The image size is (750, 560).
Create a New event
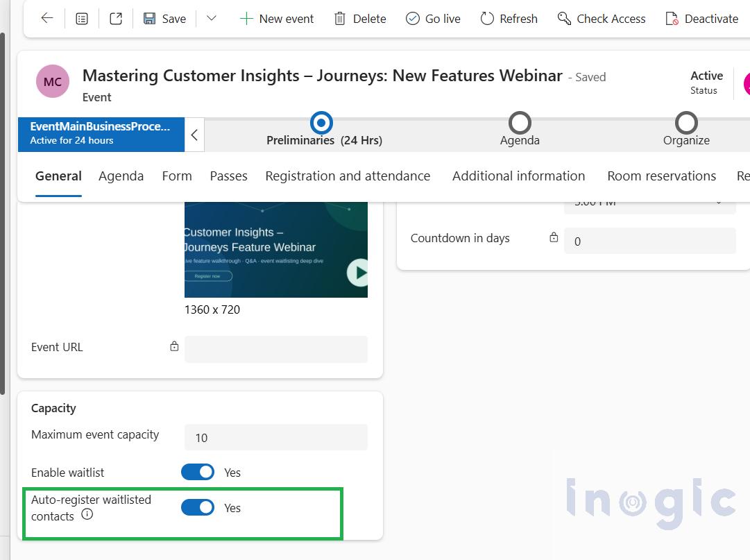click(276, 19)
